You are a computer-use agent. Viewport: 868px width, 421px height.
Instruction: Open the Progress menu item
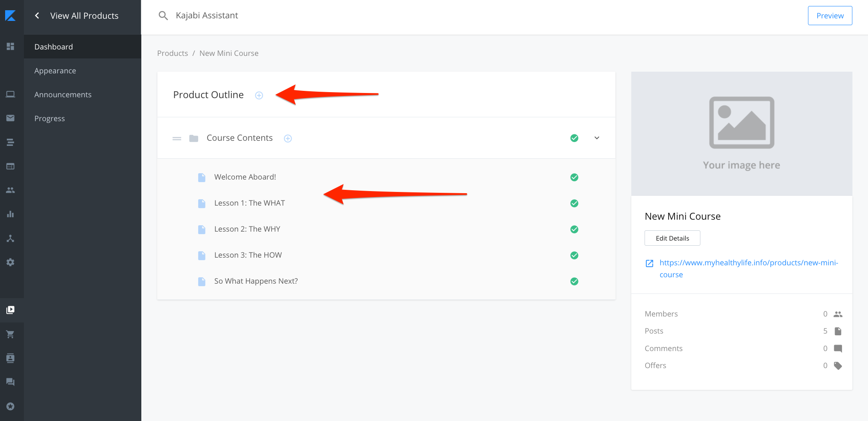[82, 118]
